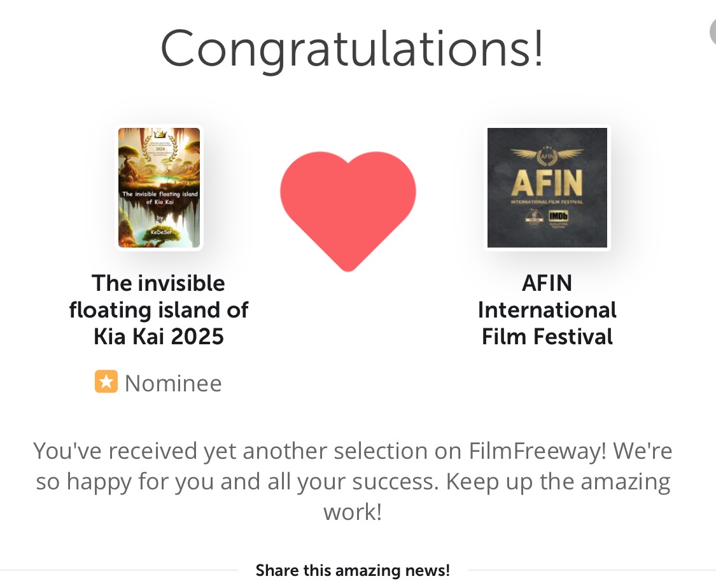The height and width of the screenshot is (588, 716).
Task: Open the film title link "The invisible floating island of Kia Kai 2025"
Action: (x=159, y=309)
